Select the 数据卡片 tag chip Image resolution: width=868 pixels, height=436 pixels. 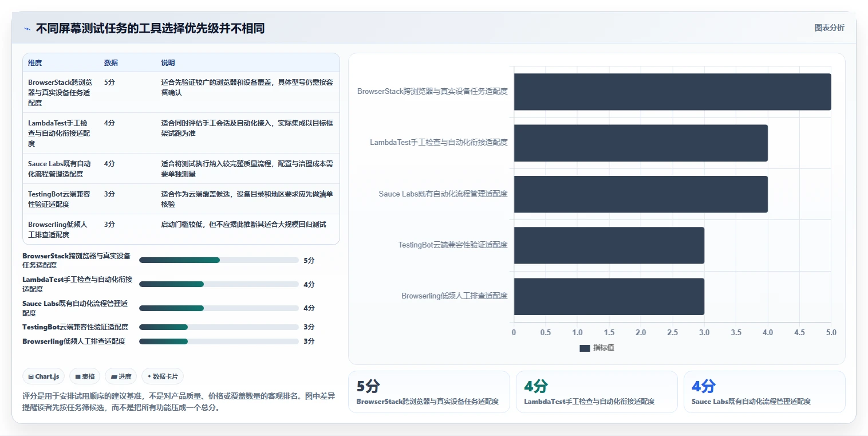tap(163, 376)
